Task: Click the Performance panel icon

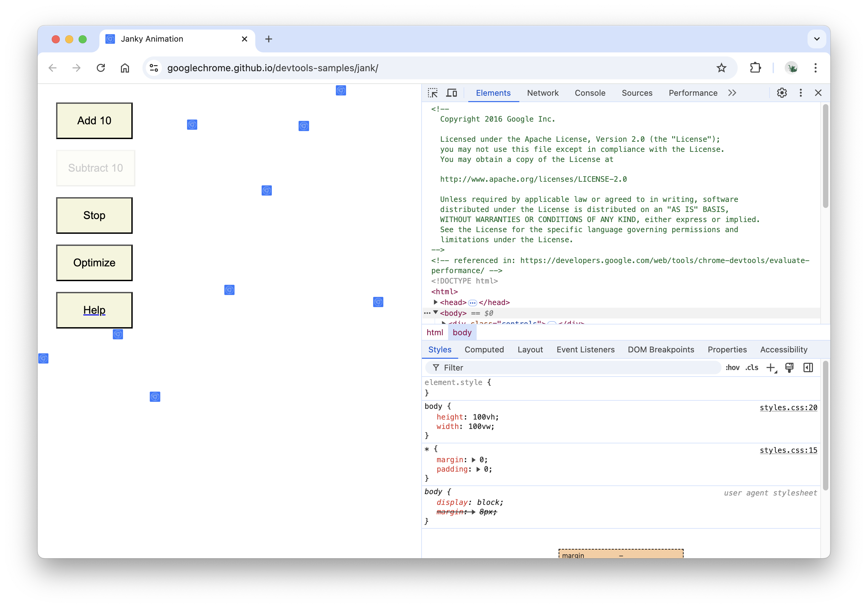Action: click(692, 92)
